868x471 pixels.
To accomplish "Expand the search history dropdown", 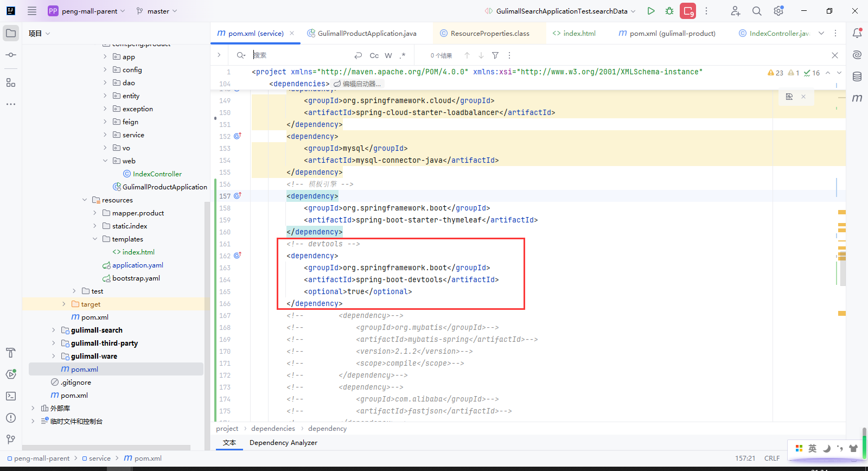I will pos(241,55).
